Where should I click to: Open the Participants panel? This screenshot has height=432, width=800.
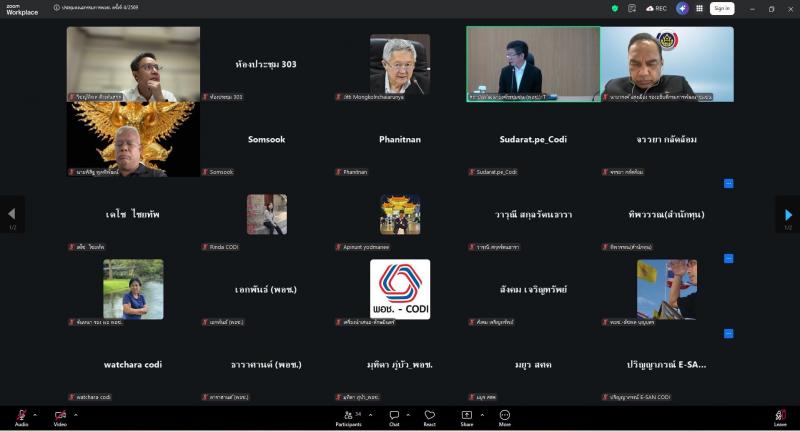(348, 418)
